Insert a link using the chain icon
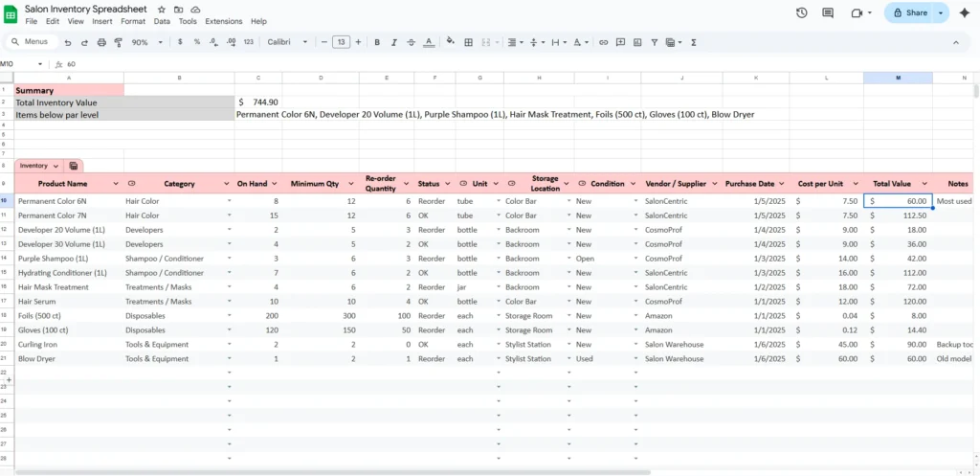 [603, 42]
